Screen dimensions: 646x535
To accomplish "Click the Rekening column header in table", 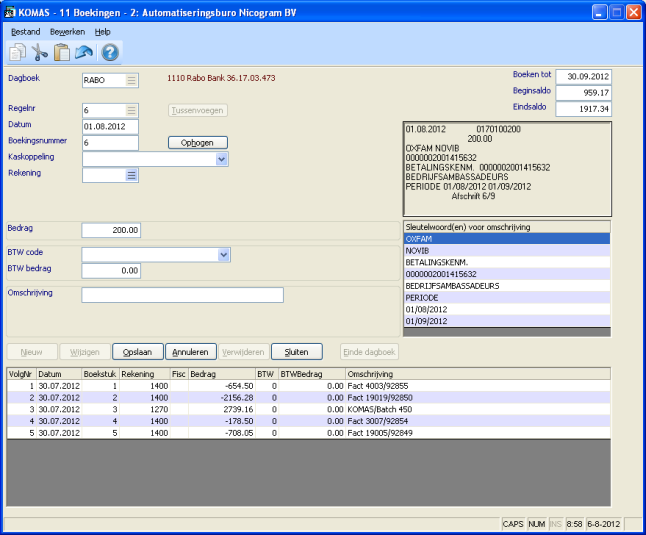I will [x=145, y=374].
